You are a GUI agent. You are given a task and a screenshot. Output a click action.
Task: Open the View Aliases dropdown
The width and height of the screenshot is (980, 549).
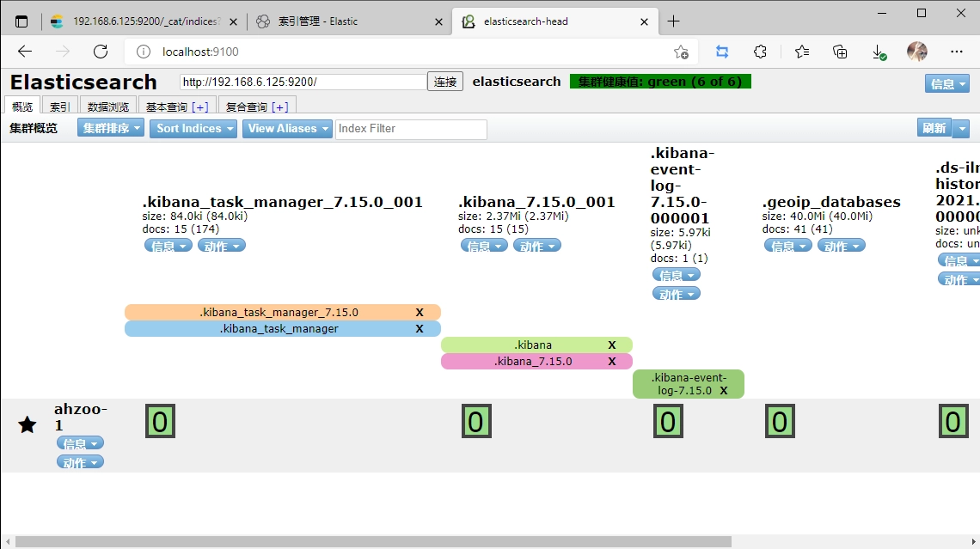tap(288, 128)
